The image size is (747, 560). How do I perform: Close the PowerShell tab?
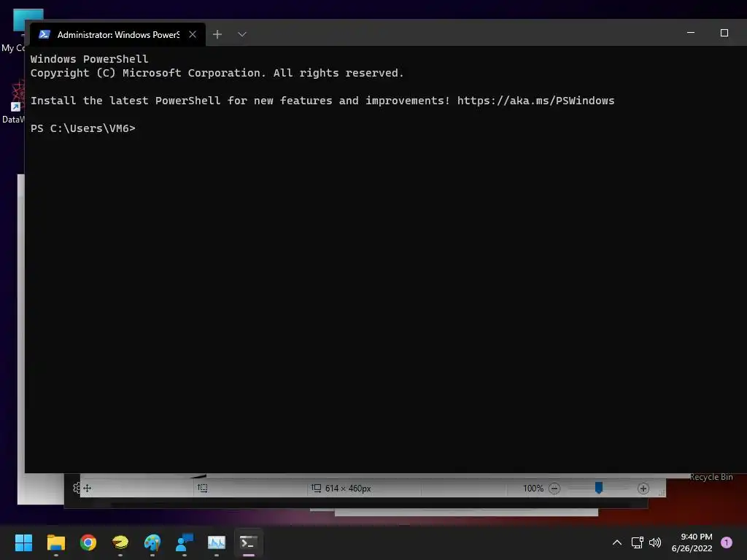(193, 34)
